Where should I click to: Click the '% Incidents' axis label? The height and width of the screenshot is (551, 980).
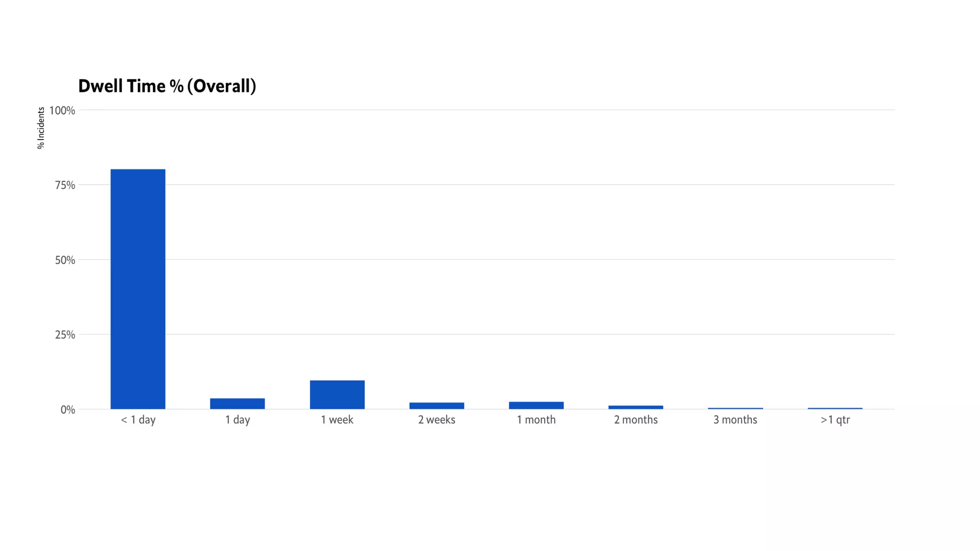(41, 128)
